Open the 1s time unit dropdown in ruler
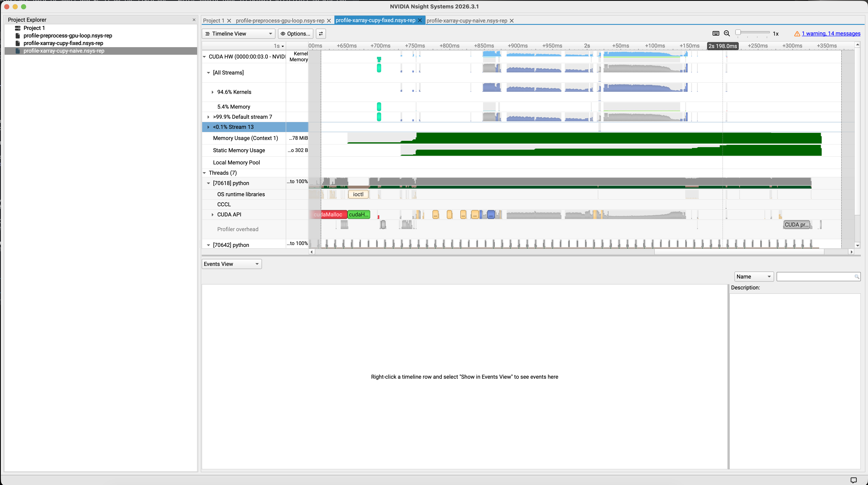868x485 pixels. [279, 46]
